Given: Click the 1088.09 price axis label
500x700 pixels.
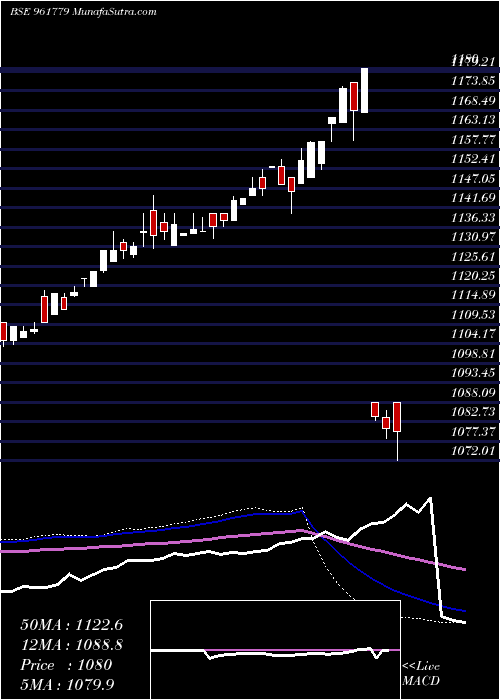Looking at the screenshot, I should tap(473, 393).
